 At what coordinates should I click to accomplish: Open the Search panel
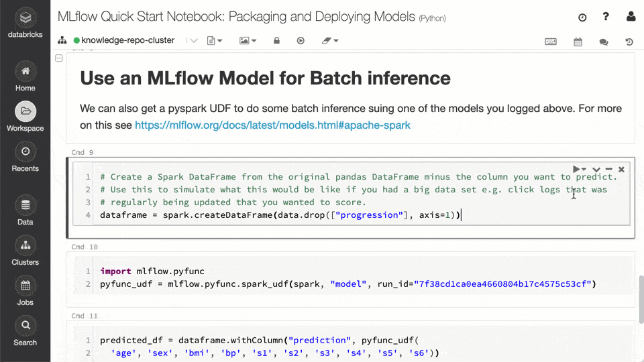pos(25,332)
